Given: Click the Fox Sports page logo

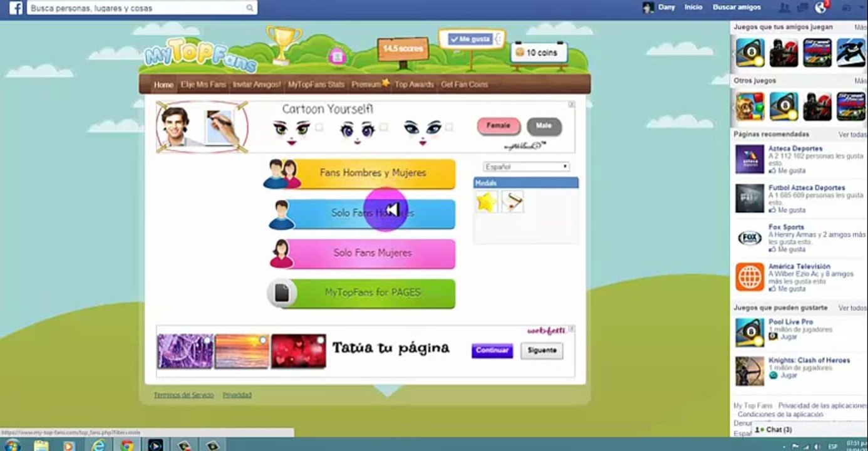Looking at the screenshot, I should 750,237.
